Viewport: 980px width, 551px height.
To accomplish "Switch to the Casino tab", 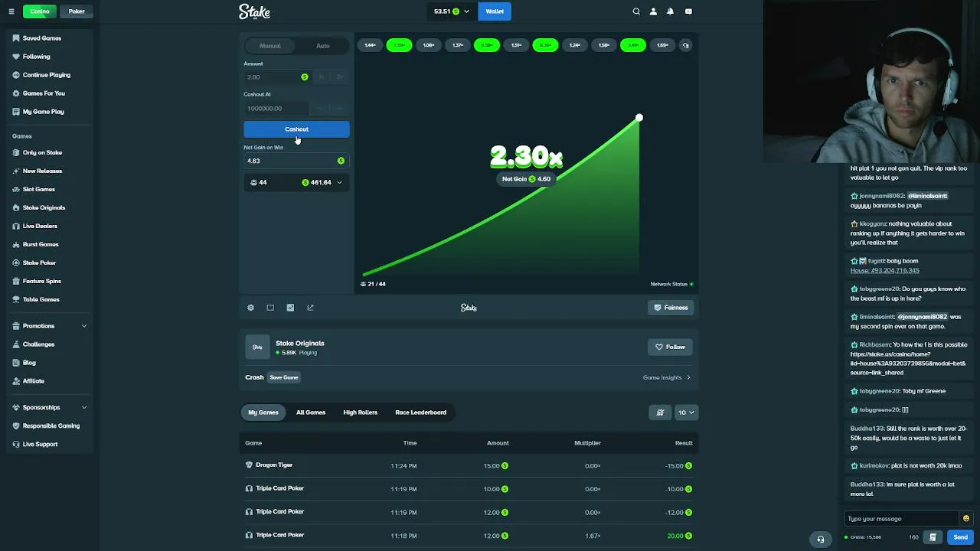I will click(40, 11).
